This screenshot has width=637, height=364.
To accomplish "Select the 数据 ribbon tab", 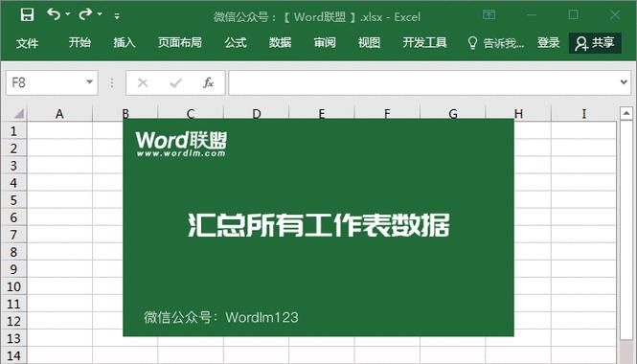I will (280, 42).
